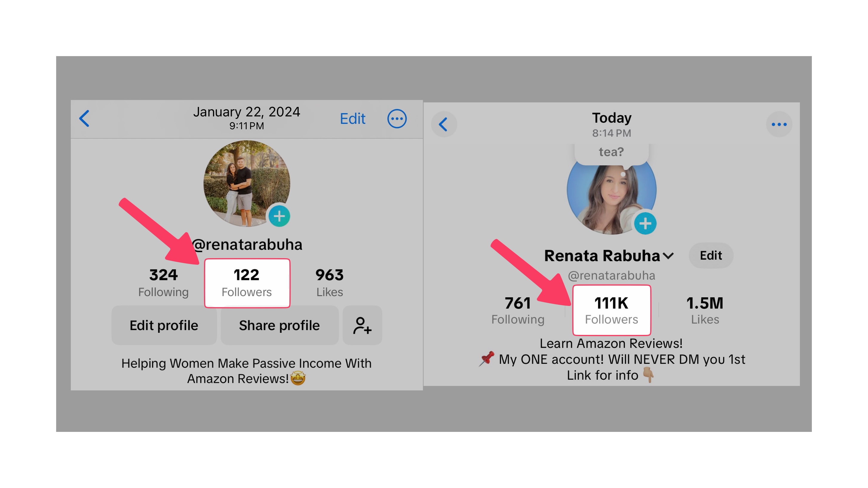The width and height of the screenshot is (868, 488).
Task: Tap the back arrow beside Today header
Action: pyautogui.click(x=444, y=124)
